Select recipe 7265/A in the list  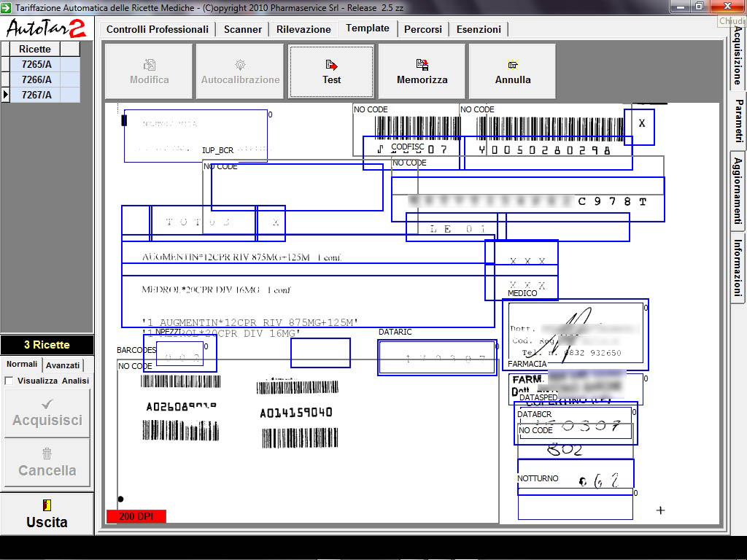(x=36, y=64)
